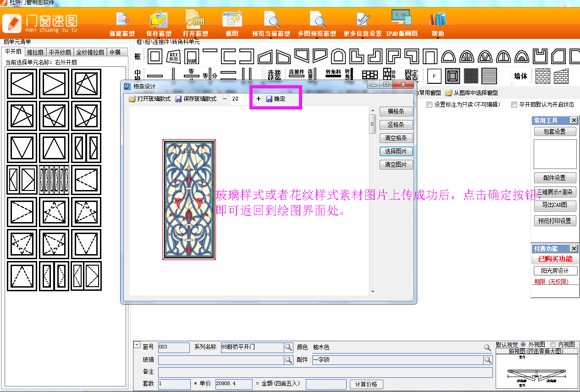
Task: Select the arch-top frame shape icon
Action: point(338,56)
